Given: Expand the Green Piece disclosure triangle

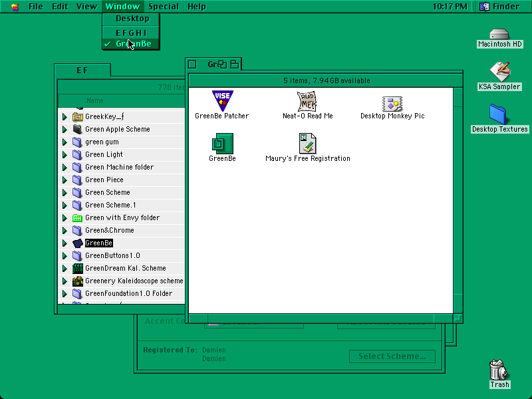Looking at the screenshot, I should click(65, 180).
